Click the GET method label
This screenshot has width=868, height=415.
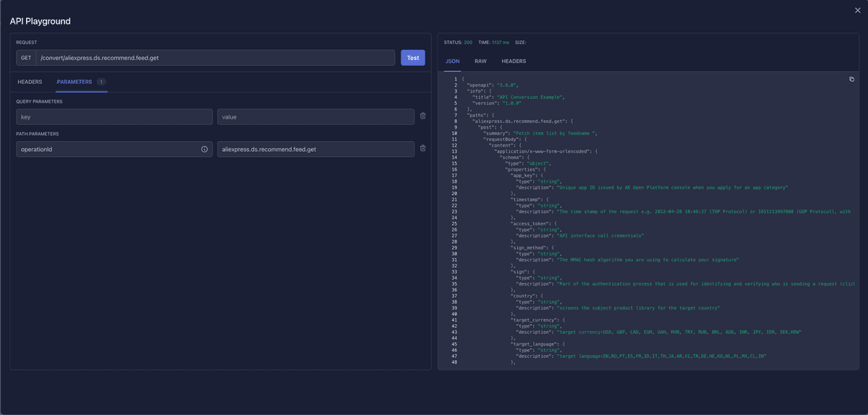coord(26,58)
